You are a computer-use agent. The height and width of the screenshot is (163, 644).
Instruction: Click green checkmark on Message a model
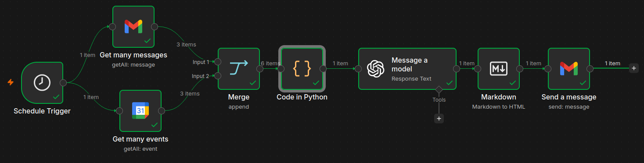pyautogui.click(x=450, y=83)
